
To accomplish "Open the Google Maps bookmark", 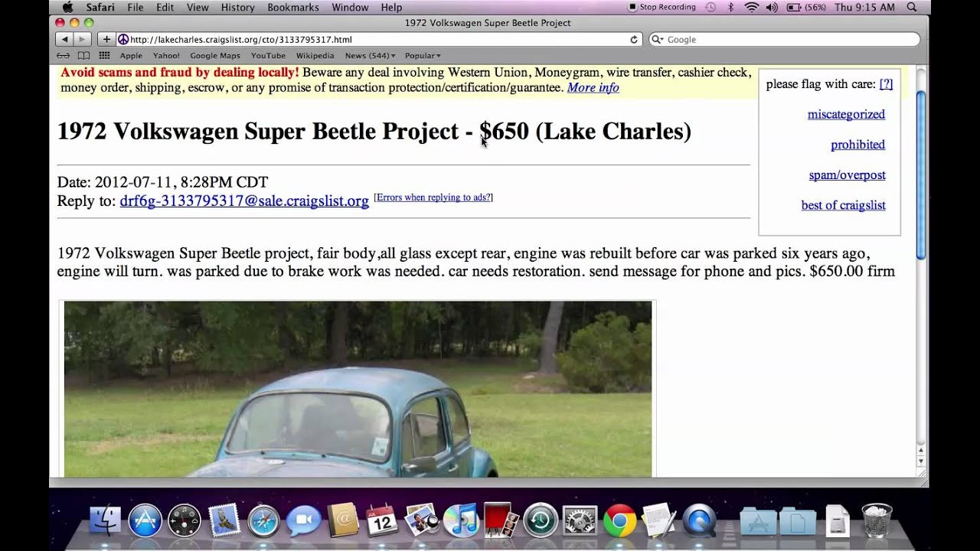I will (x=215, y=56).
